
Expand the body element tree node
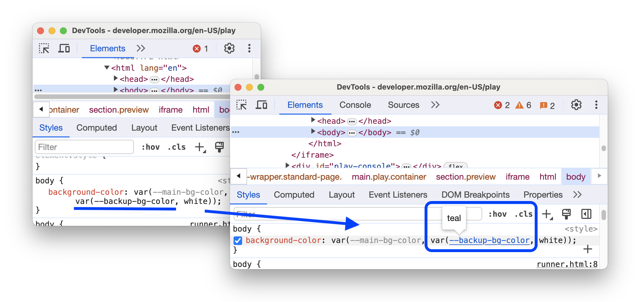(x=313, y=132)
